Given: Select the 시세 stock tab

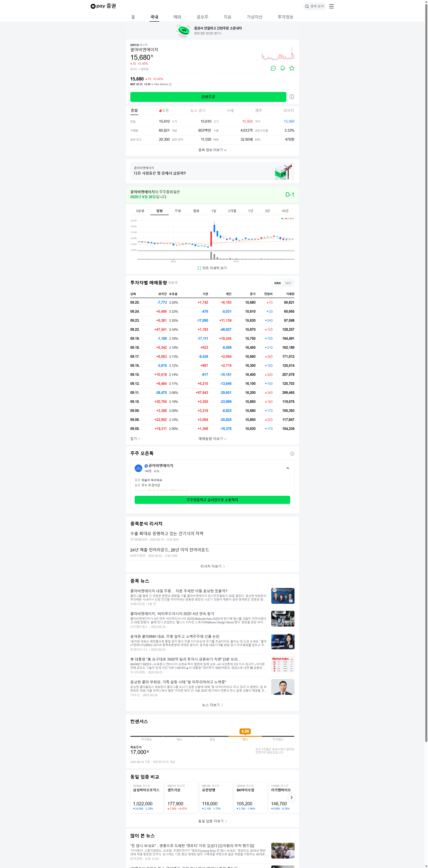Looking at the screenshot, I should [230, 110].
